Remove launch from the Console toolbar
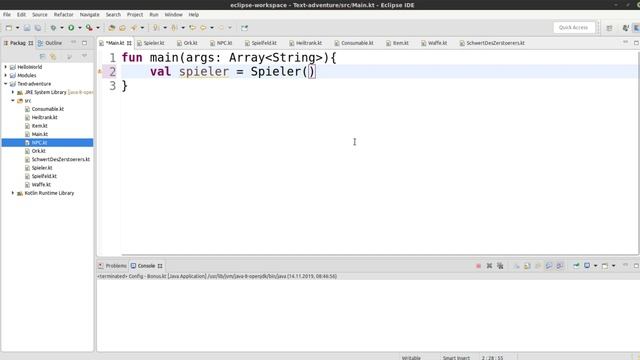This screenshot has height=360, width=640. [x=489, y=266]
